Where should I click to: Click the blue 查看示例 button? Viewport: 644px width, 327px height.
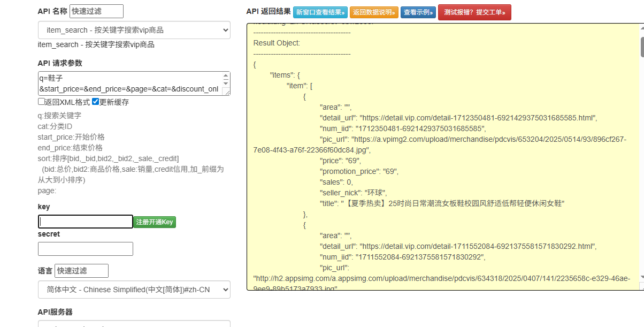point(418,12)
